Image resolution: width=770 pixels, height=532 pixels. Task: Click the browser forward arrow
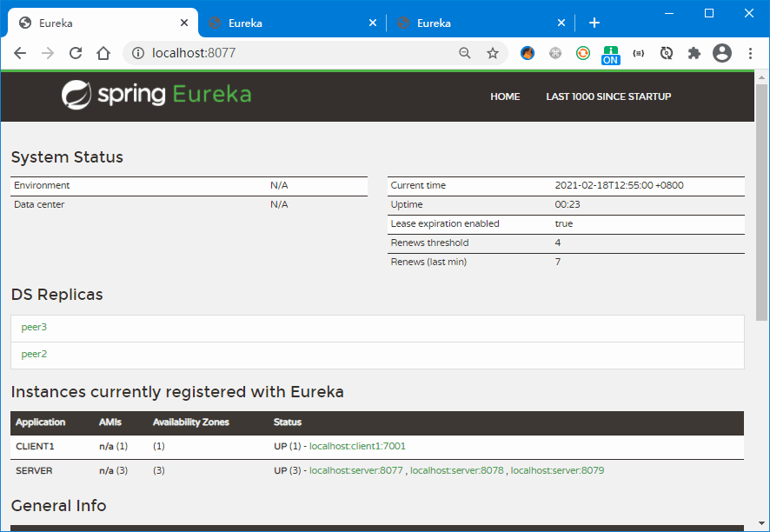pos(48,53)
